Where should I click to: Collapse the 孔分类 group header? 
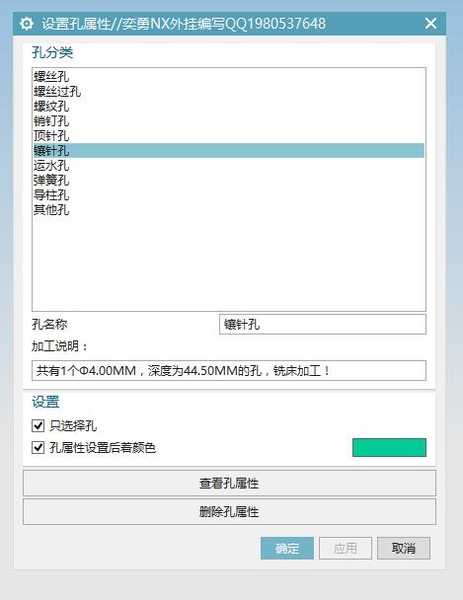pos(52,52)
